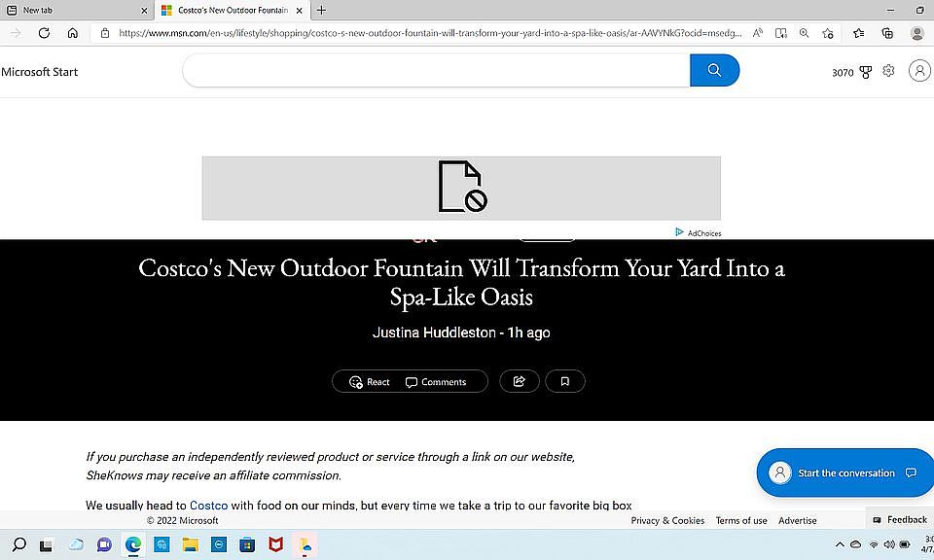
Task: Close the New tab tab
Action: point(144,10)
